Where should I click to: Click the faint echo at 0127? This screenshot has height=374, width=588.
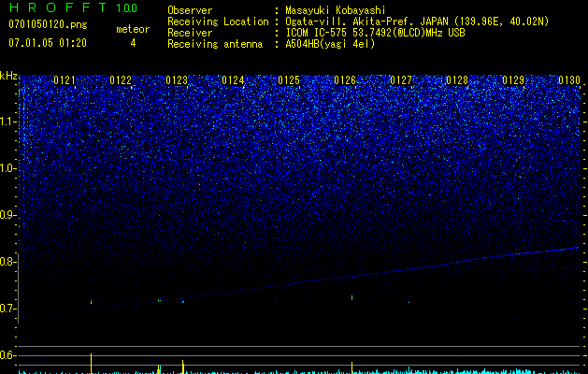409,302
